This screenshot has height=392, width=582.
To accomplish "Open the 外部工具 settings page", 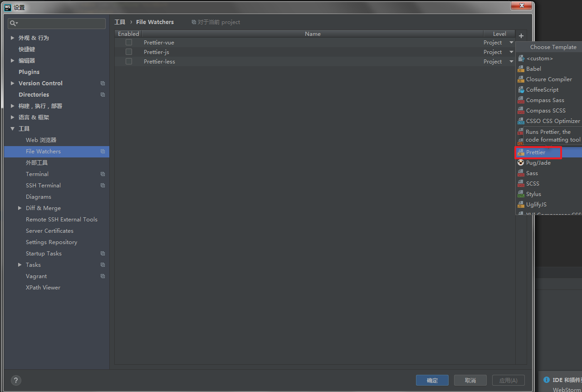I will coord(37,163).
